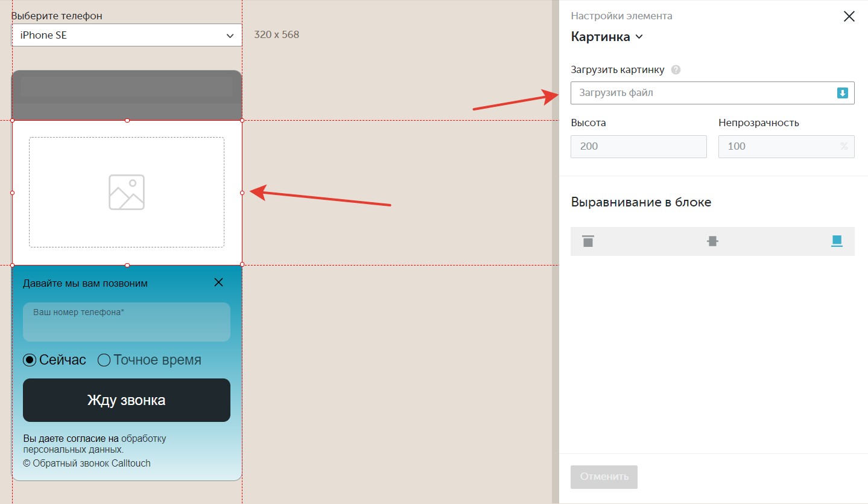Click the image placeholder icon

(127, 192)
